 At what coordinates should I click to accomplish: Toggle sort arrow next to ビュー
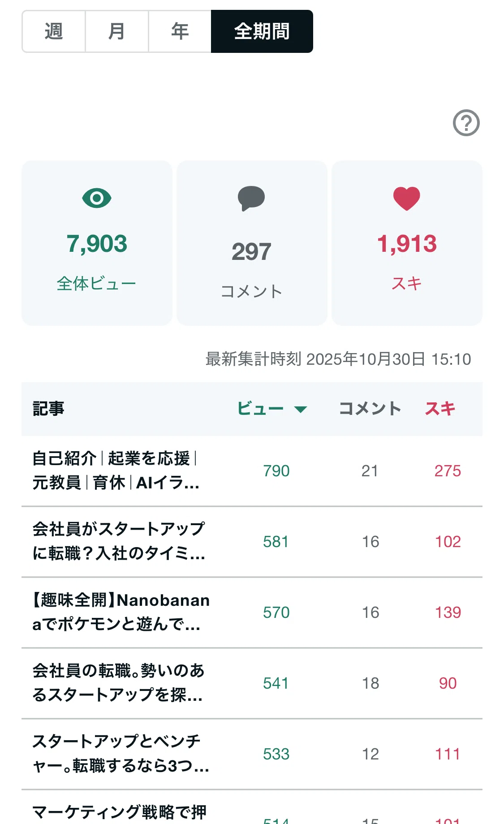(x=300, y=409)
